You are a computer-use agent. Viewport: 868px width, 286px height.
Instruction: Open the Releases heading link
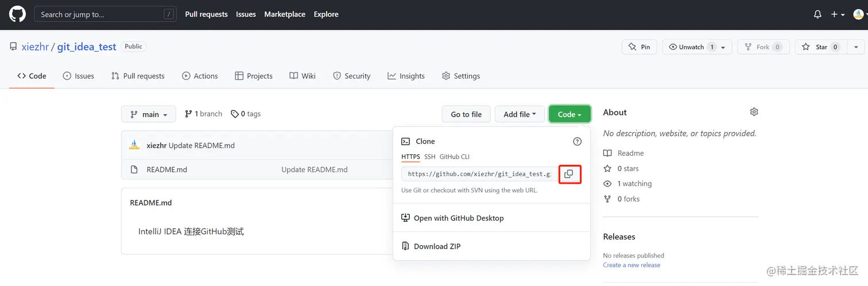(619, 237)
